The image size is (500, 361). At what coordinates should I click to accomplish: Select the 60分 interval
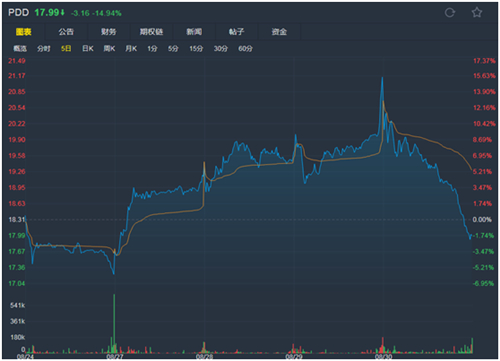click(245, 49)
